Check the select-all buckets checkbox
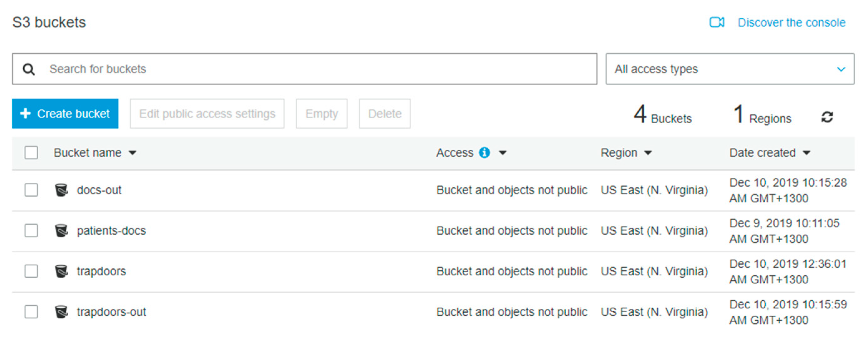The image size is (868, 341). (x=31, y=152)
